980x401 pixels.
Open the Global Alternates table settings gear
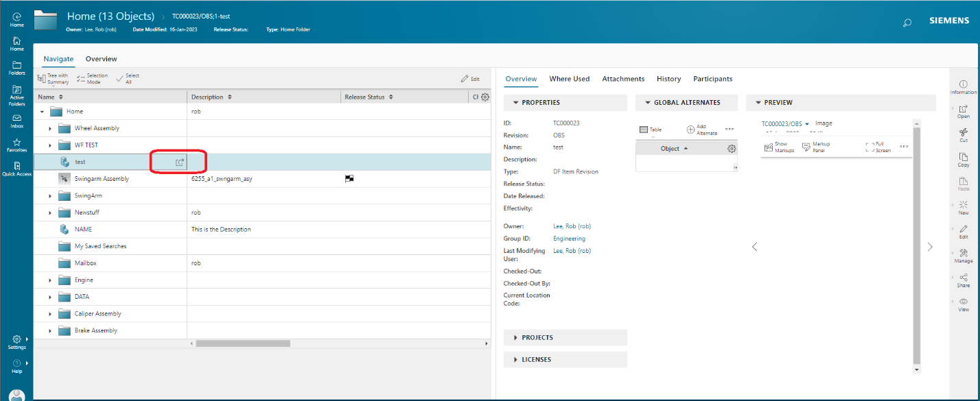pos(731,148)
